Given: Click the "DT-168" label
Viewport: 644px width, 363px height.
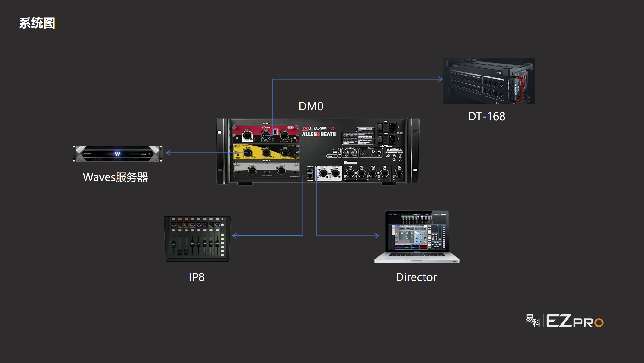Looking at the screenshot, I should (487, 116).
